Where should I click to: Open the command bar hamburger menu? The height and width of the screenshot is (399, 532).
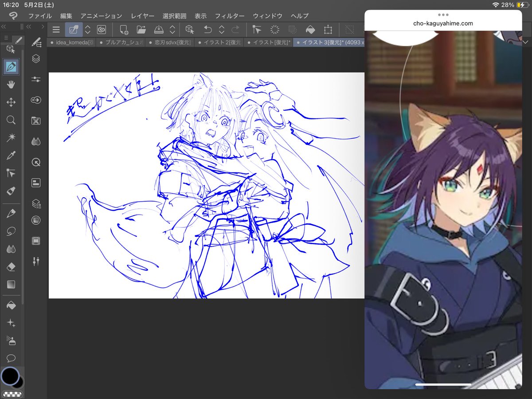tap(56, 30)
